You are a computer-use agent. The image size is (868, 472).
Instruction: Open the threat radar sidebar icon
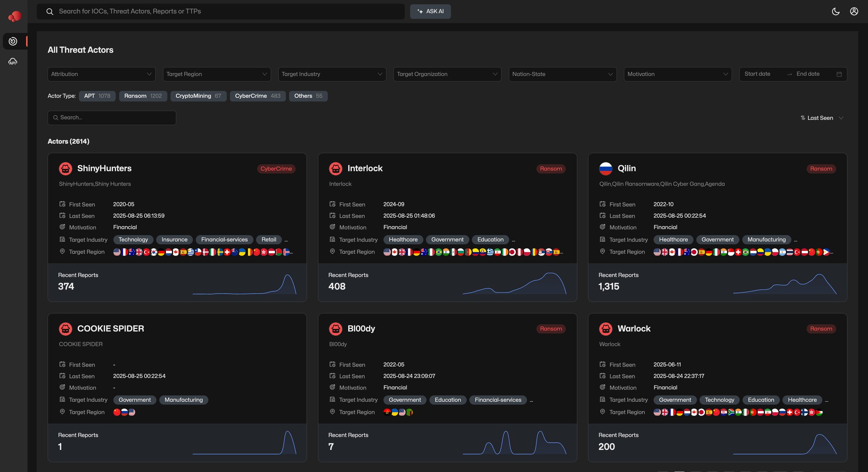[x=13, y=41]
